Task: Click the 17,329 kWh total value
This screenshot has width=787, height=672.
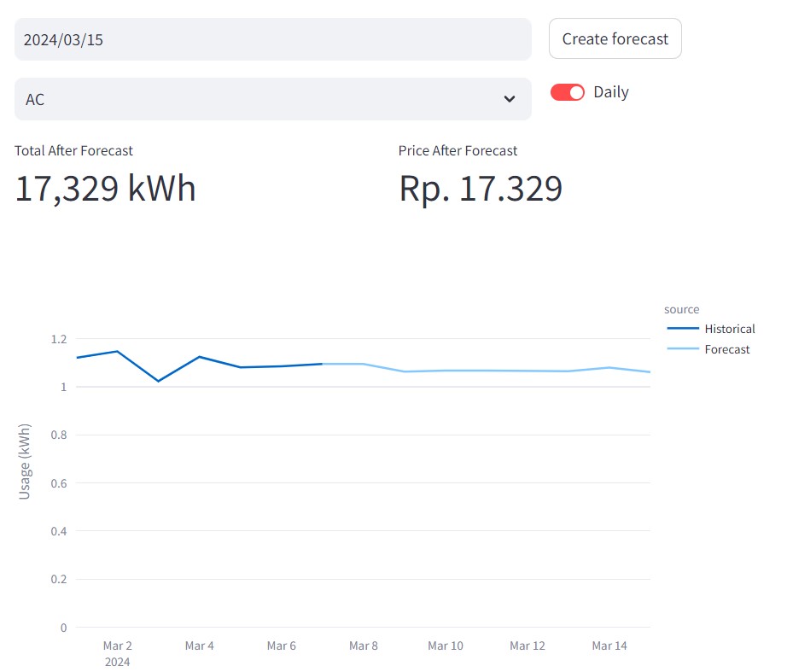Action: [x=106, y=189]
